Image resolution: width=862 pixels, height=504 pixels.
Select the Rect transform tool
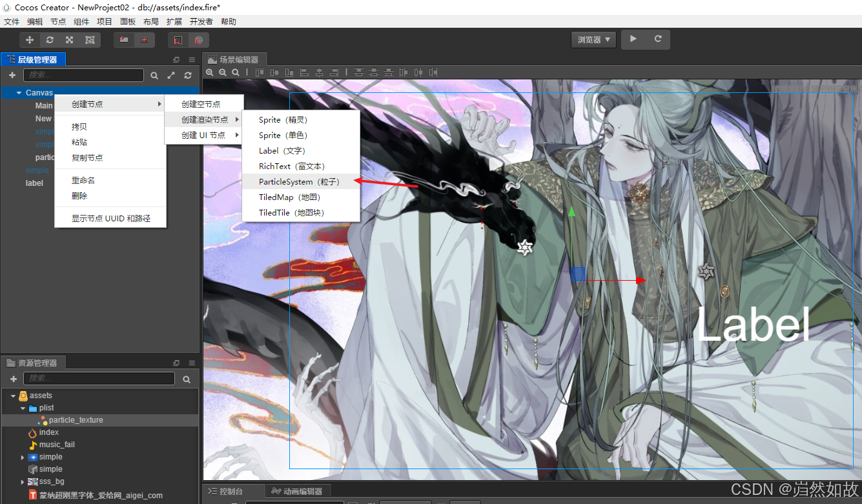[x=90, y=40]
